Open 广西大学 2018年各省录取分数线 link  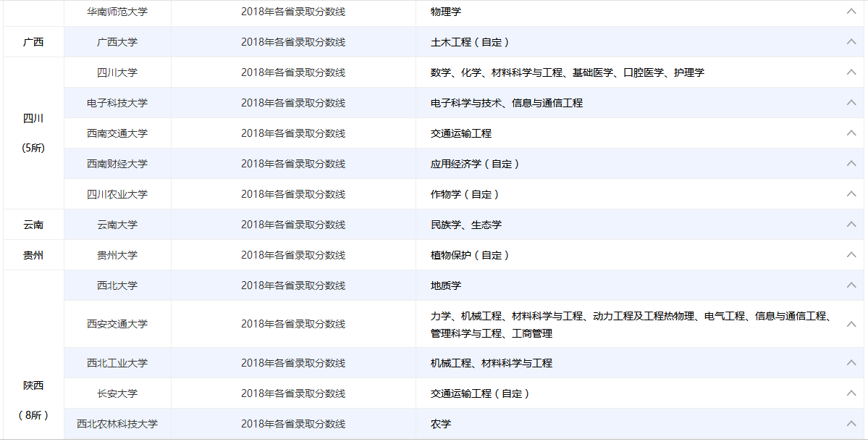coord(293,42)
